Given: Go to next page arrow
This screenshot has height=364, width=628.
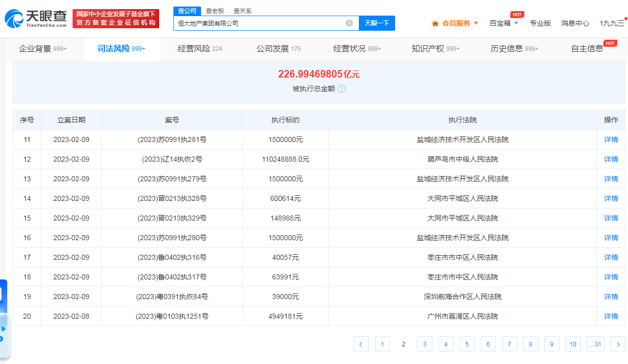Looking at the screenshot, I should pyautogui.click(x=618, y=344).
